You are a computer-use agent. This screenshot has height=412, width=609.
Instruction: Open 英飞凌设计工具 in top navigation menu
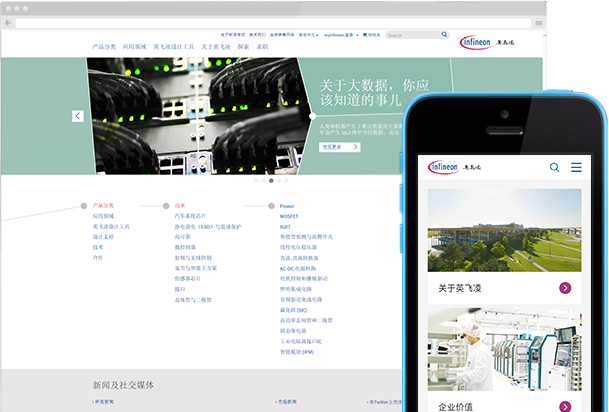click(174, 47)
